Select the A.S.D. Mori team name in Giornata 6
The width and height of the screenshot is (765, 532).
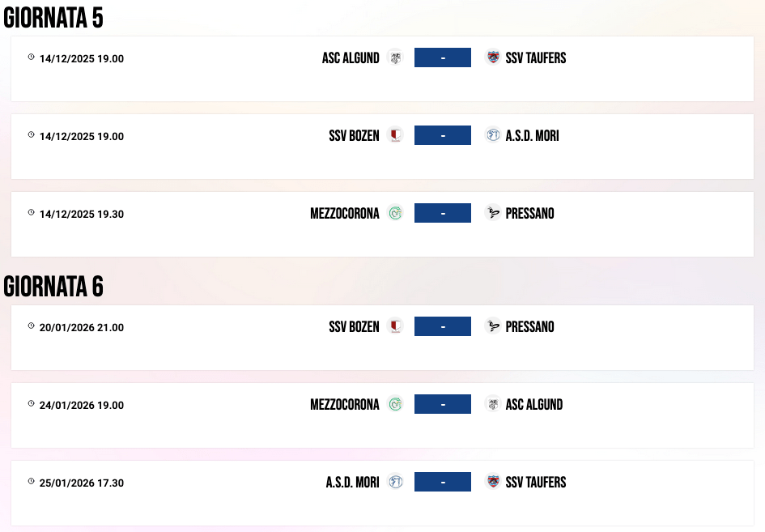pyautogui.click(x=352, y=483)
